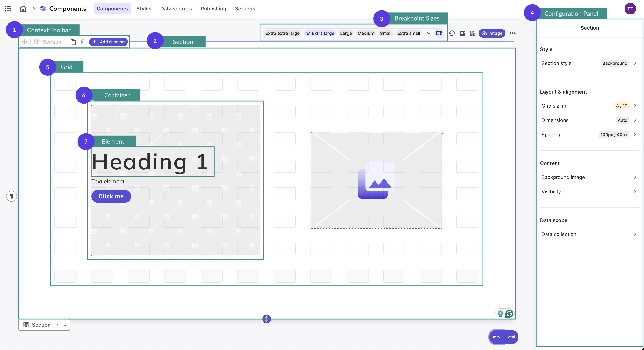Viewport: 644px width, 350px height.
Task: Select the Text element on canvas
Action: coord(108,181)
